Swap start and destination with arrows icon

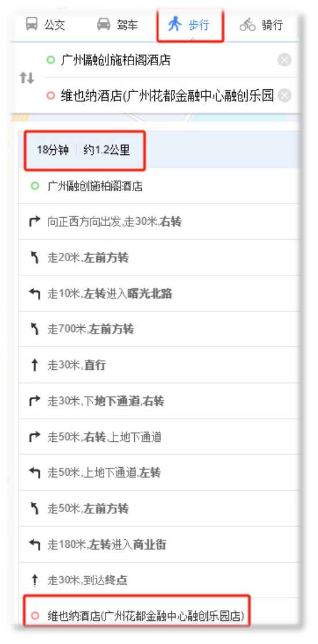26,78
